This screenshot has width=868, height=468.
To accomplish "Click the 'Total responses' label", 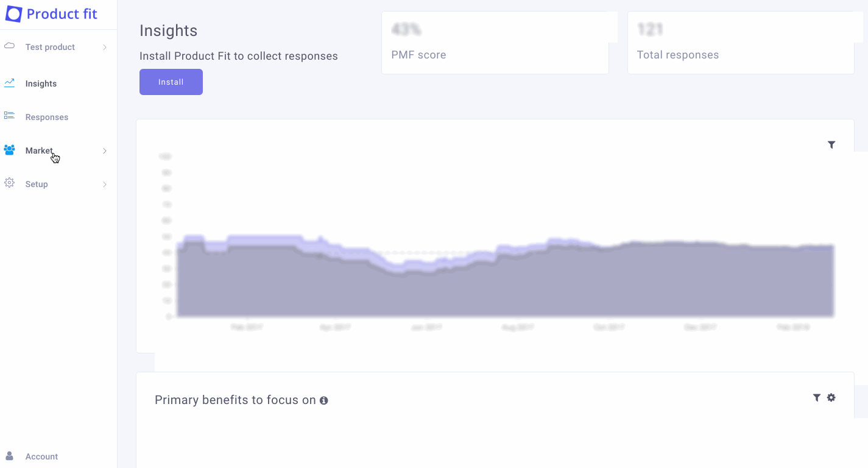I will 678,55.
